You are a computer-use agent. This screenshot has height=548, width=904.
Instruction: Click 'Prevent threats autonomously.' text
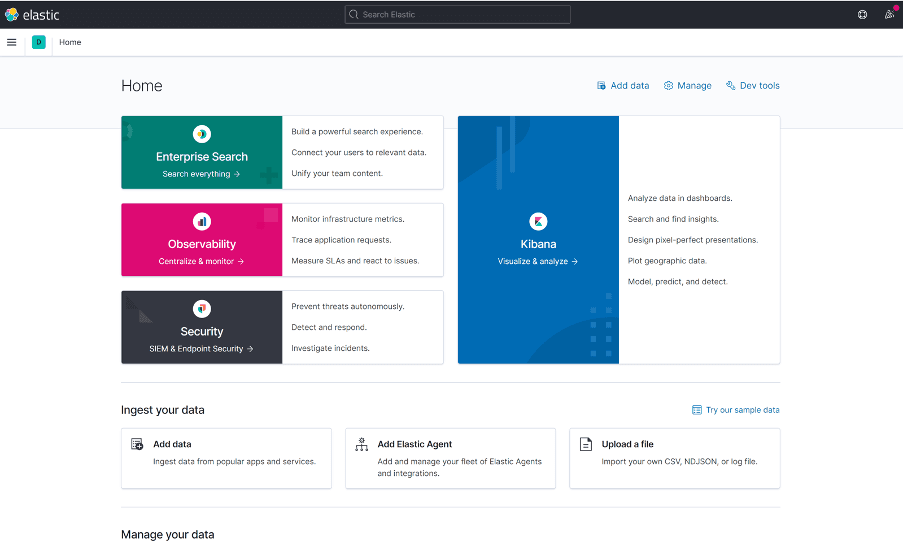(348, 307)
